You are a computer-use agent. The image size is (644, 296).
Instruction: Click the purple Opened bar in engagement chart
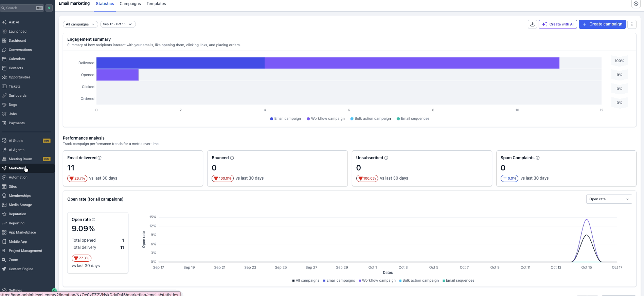point(118,75)
